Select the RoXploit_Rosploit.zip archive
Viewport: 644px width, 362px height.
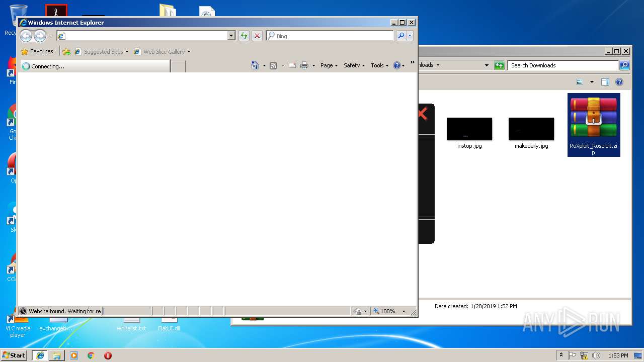tap(594, 125)
